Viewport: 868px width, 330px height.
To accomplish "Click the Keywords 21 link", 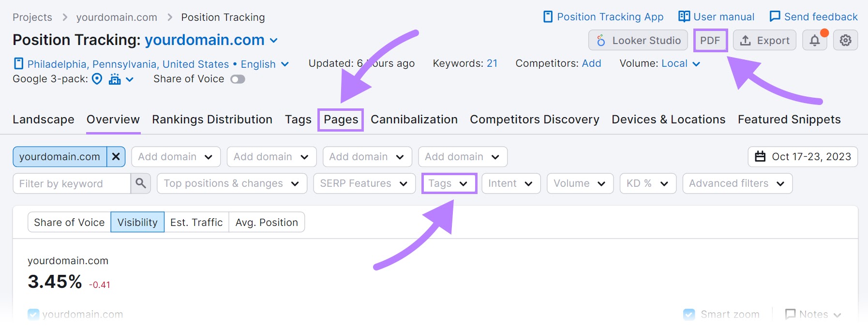I will 492,63.
